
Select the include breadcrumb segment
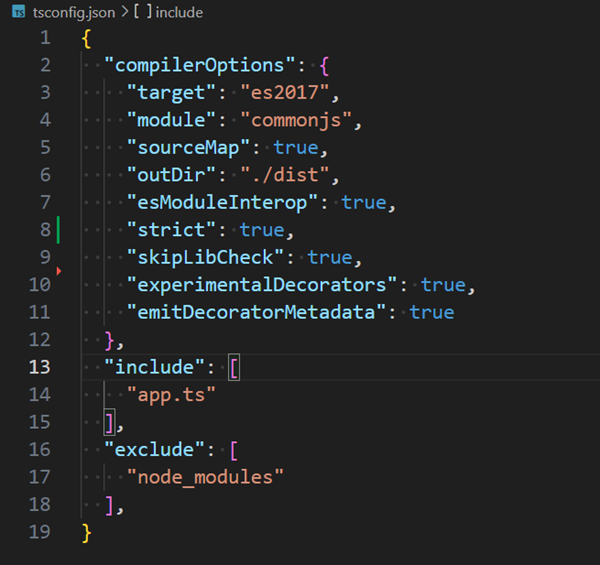pyautogui.click(x=179, y=13)
